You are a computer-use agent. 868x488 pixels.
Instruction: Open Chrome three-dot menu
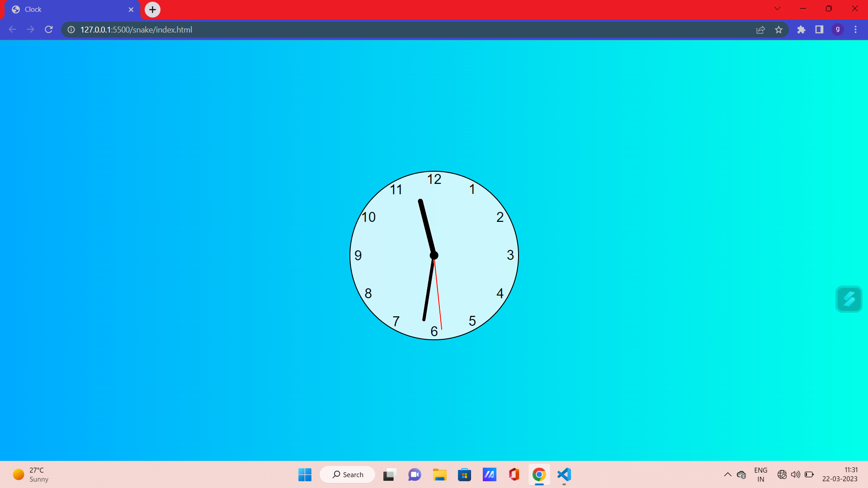tap(855, 29)
